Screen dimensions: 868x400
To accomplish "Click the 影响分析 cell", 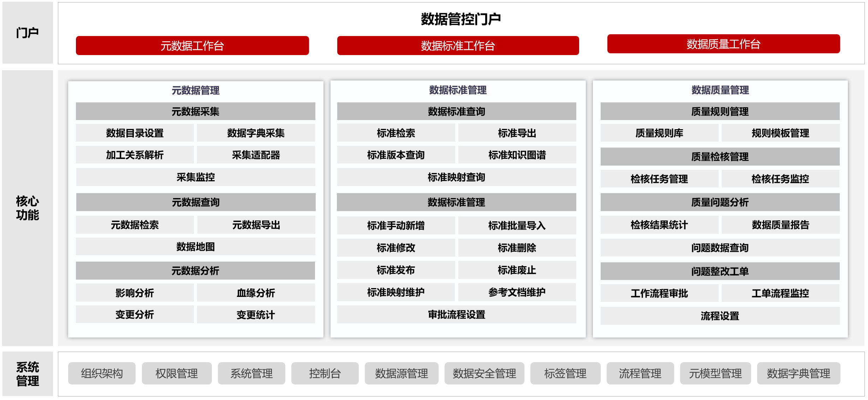I will 135,293.
